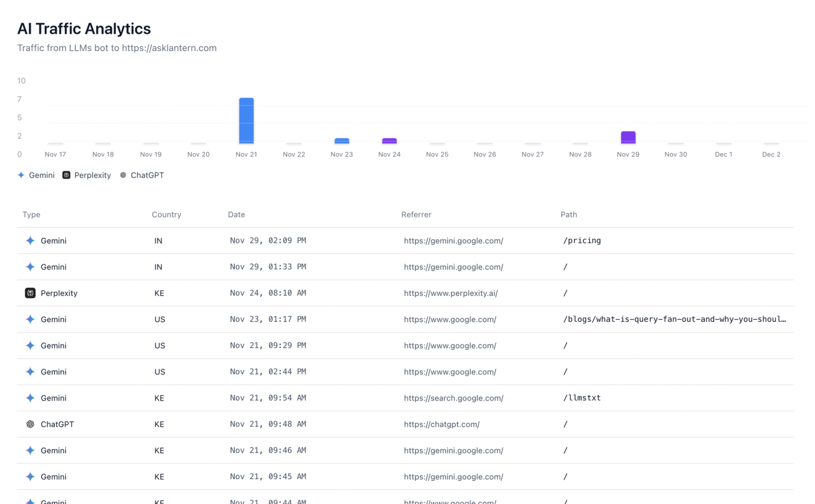Click the ChatGPT icon in the Nov 21 09:48 row
The height and width of the screenshot is (504, 815).
pos(31,424)
